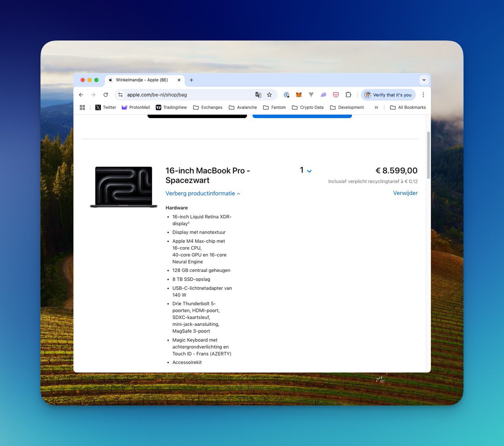Open the Crypto Data bookmark folder
504x446 pixels.
pos(308,108)
